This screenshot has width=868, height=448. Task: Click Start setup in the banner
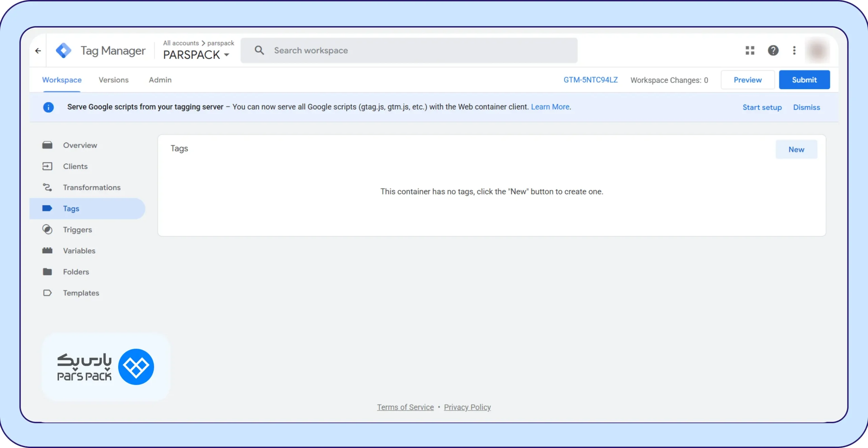(762, 107)
